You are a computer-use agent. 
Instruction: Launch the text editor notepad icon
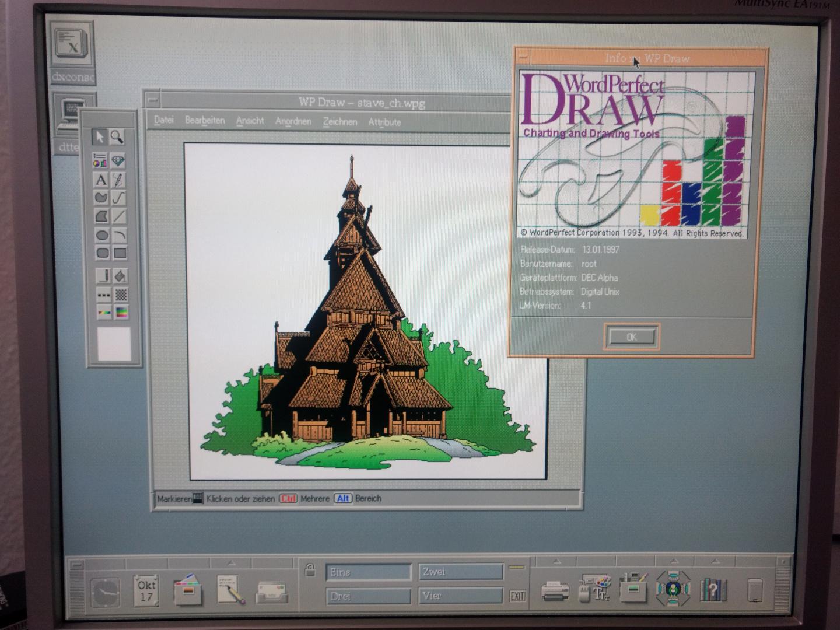click(230, 590)
